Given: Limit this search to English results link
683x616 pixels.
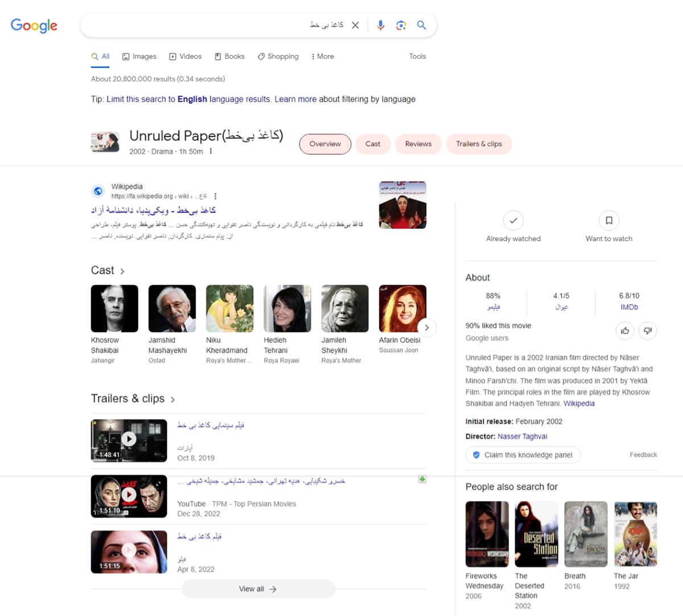Looking at the screenshot, I should click(188, 99).
